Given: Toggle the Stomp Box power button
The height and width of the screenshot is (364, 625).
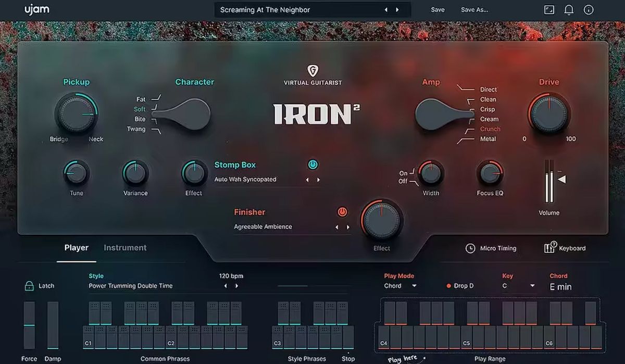Looking at the screenshot, I should (x=313, y=164).
